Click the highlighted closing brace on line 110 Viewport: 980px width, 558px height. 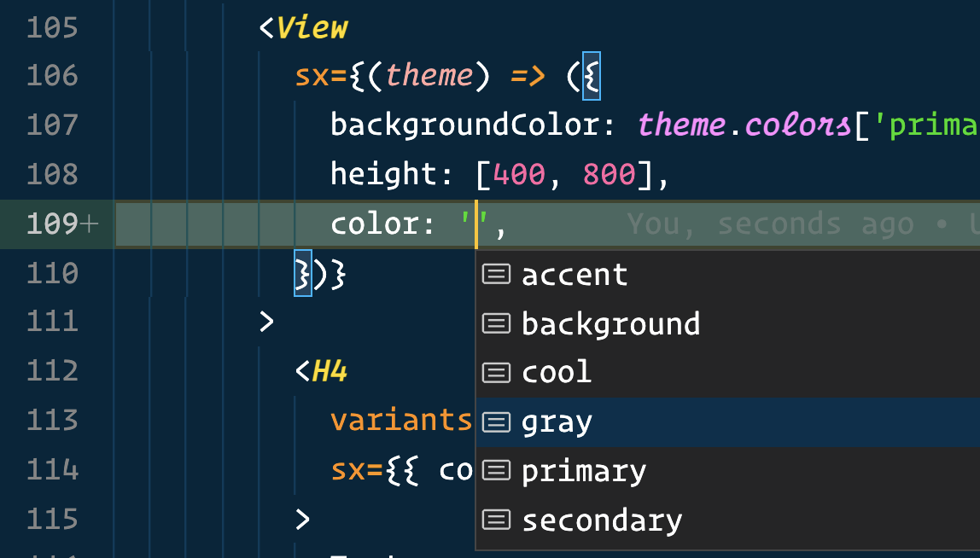303,273
